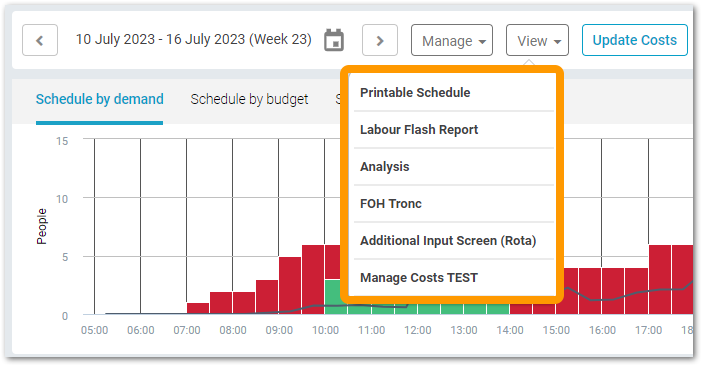702x366 pixels.
Task: Advance to next week with right arrow
Action: click(380, 40)
